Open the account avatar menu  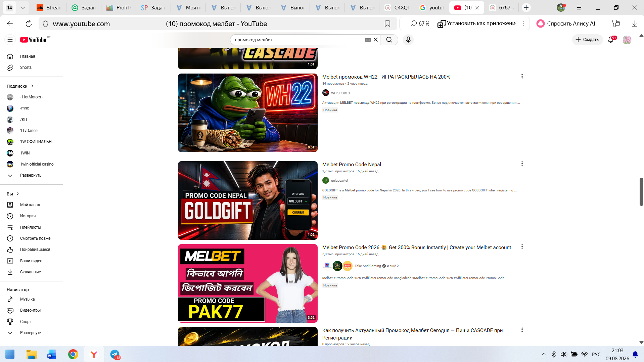click(x=627, y=40)
